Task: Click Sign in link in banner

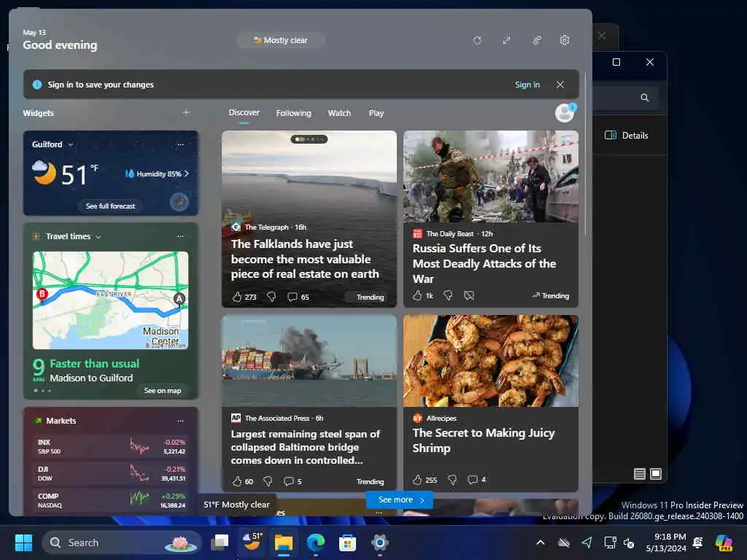Action: (527, 85)
